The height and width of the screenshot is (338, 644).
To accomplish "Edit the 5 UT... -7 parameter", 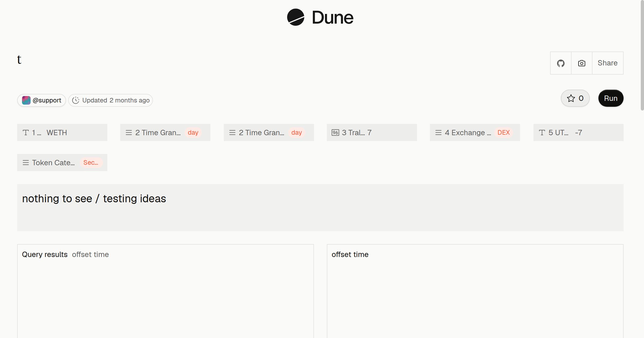I will pos(579,133).
